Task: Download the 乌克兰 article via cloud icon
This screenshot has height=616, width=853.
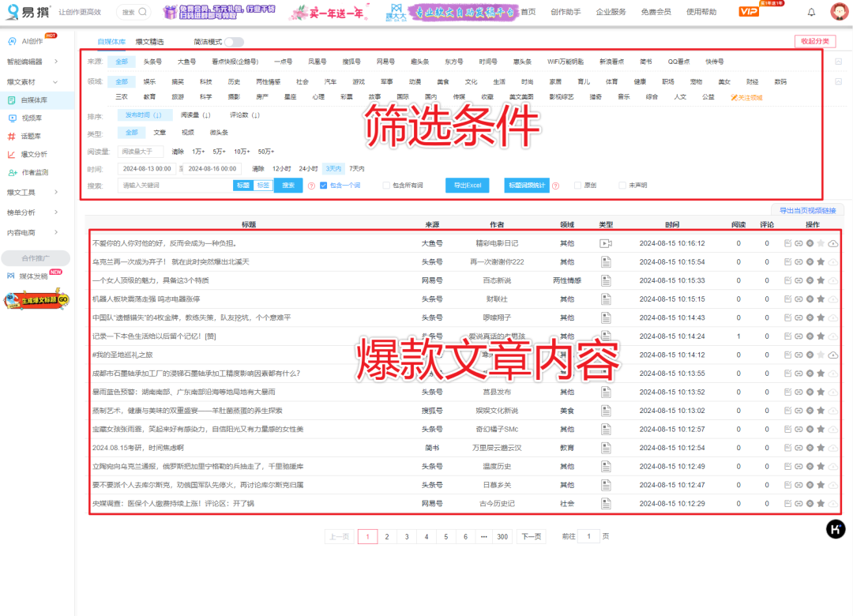Action: tap(834, 262)
